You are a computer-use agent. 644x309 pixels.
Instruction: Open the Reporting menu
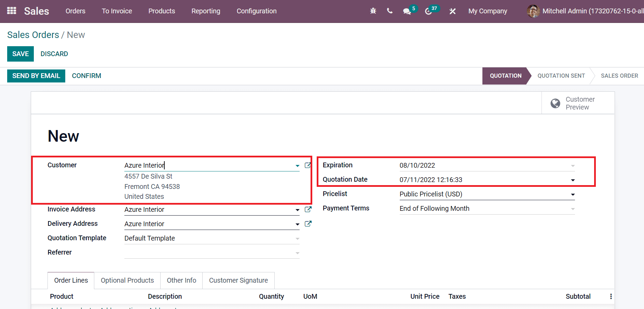[206, 11]
